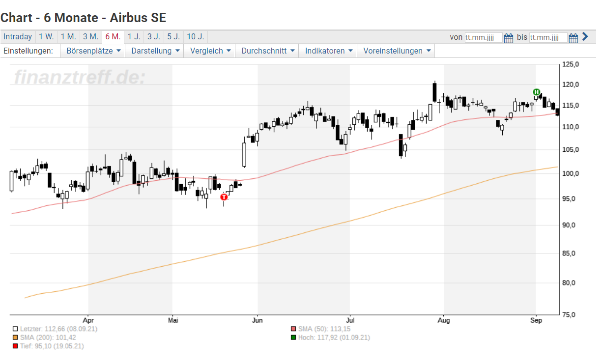Viewport: 603px width, 364px height.
Task: Click the white Letzter legend swatch
Action: pyautogui.click(x=16, y=329)
